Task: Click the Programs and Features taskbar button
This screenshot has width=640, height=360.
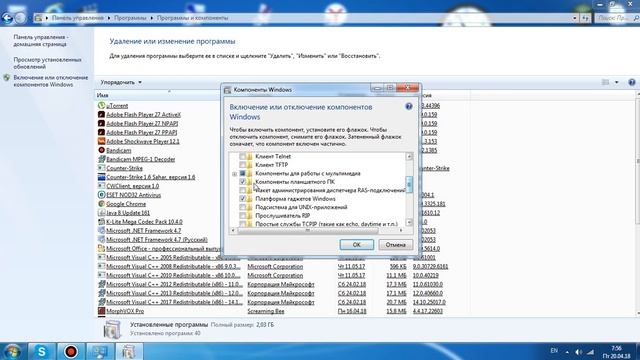Action: [x=129, y=351]
